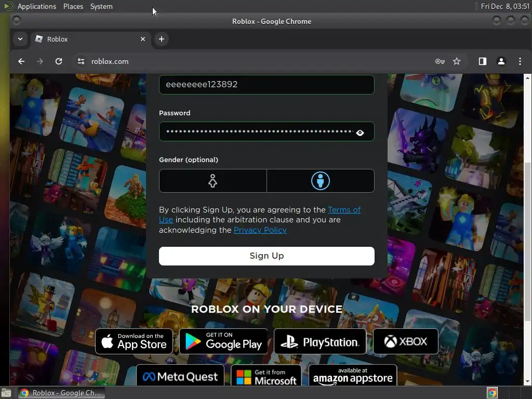The image size is (532, 399).
Task: Click the page vertical scrollbar thumb
Action: [x=527, y=242]
